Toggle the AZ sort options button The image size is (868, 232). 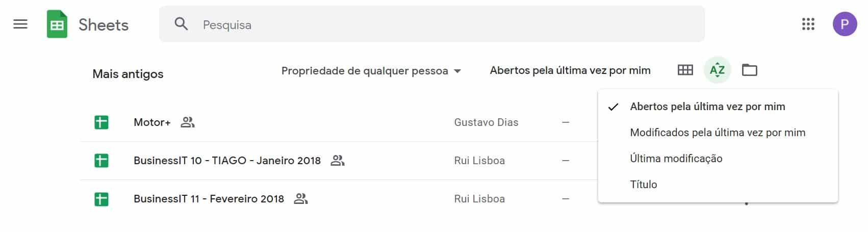(718, 70)
